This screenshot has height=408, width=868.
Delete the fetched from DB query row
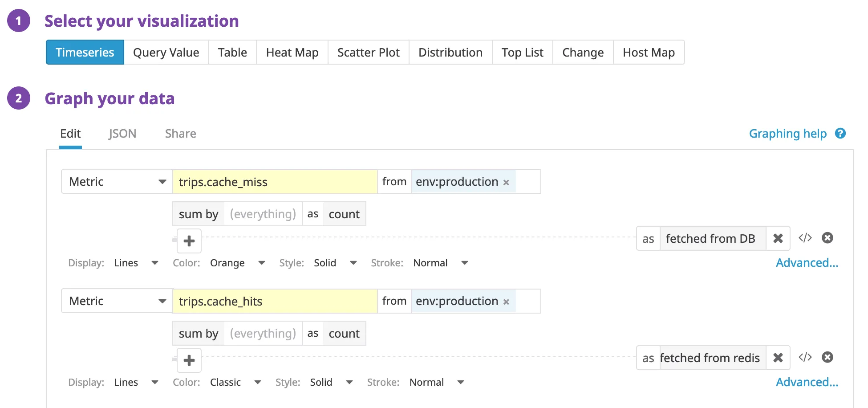coord(827,238)
